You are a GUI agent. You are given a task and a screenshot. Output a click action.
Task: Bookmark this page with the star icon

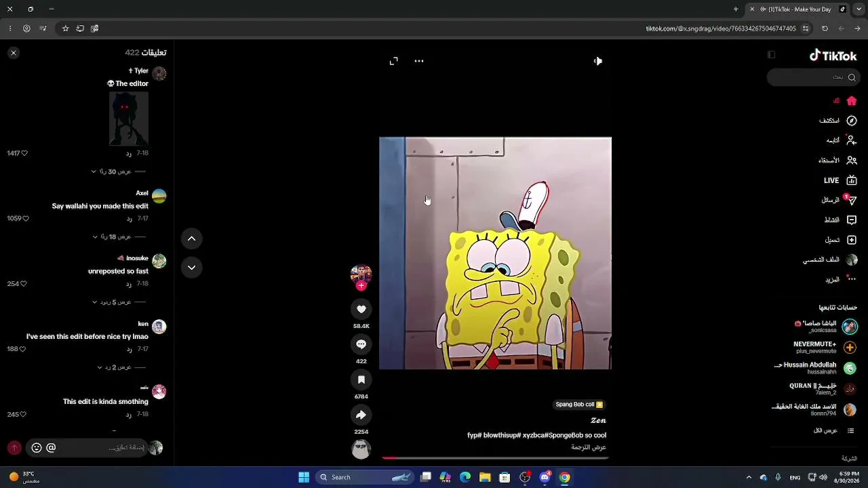pyautogui.click(x=65, y=28)
